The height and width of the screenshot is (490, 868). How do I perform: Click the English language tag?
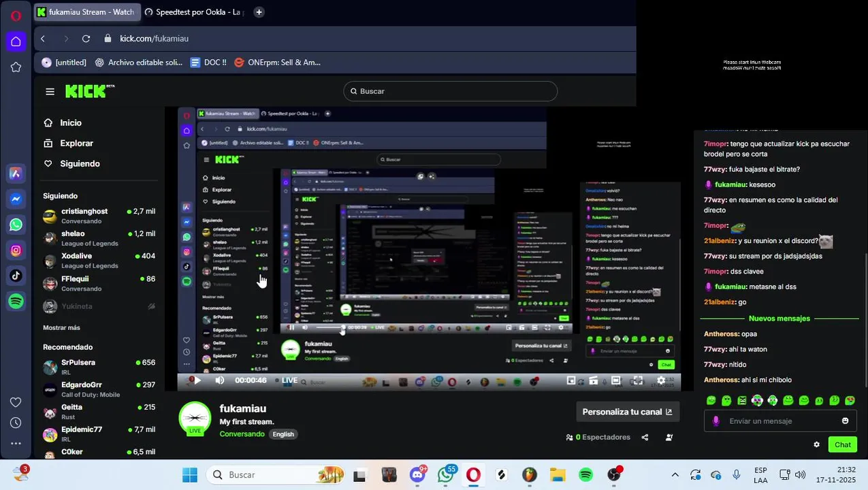tap(283, 434)
